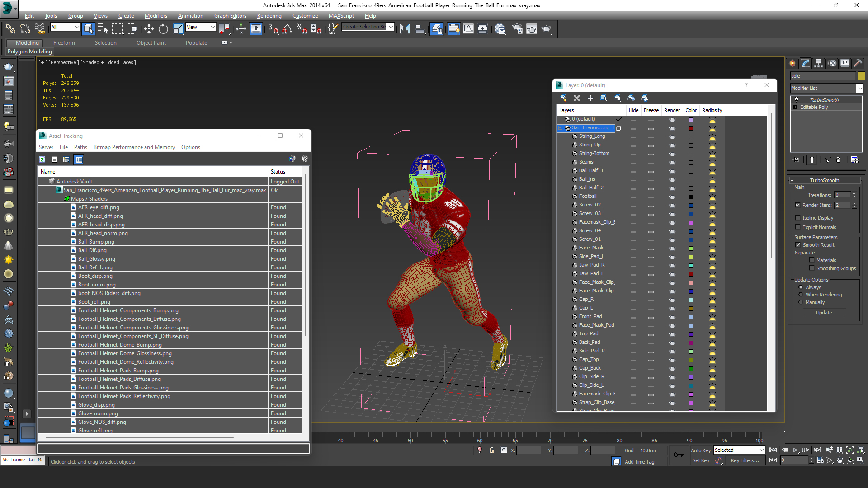The width and height of the screenshot is (868, 488).
Task: Collapse the TurboSmooth rollout header
Action: coord(824,180)
